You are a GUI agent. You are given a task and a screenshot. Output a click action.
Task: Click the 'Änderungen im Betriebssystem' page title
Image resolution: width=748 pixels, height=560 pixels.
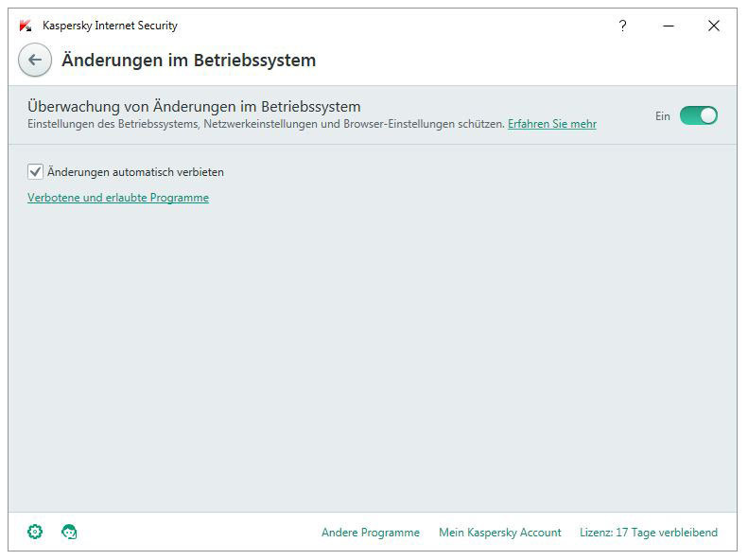(188, 61)
